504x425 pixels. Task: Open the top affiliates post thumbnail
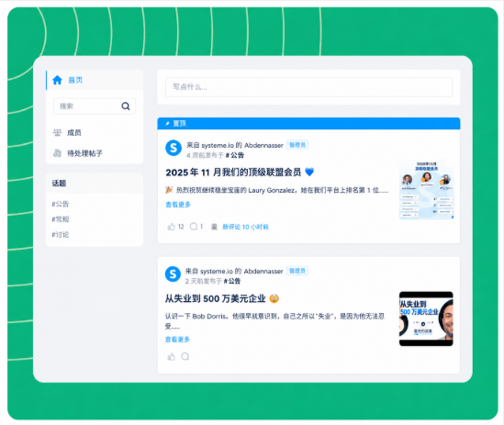tap(426, 190)
